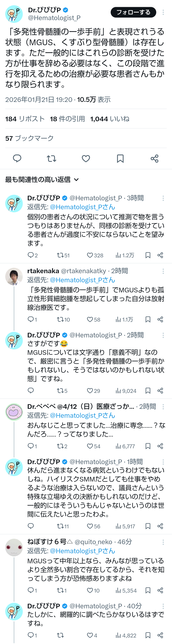Reply to the 40分 Dr.ぴぴぴP post

31,635
